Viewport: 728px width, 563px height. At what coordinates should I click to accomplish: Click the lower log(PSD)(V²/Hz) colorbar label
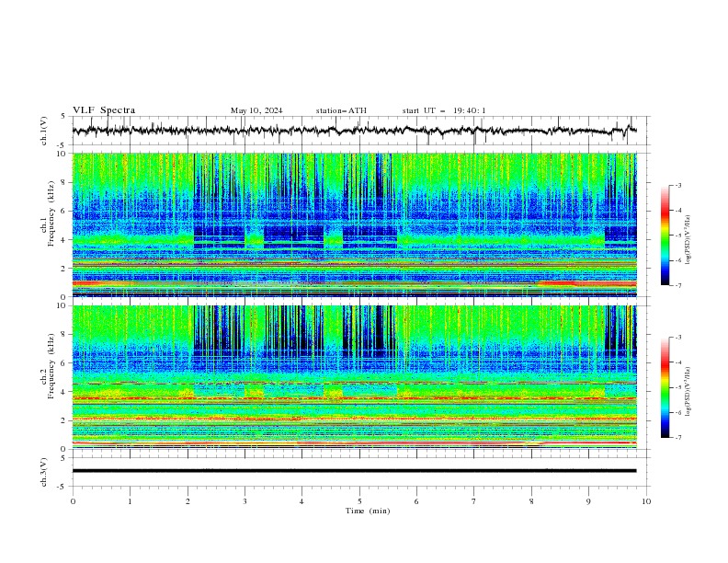coord(688,392)
